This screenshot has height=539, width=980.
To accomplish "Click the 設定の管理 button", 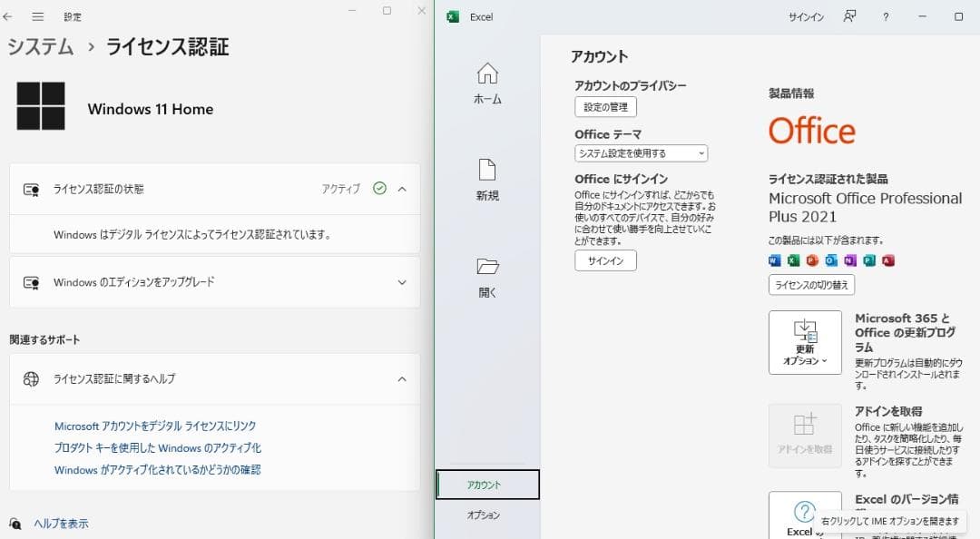I will coord(605,107).
